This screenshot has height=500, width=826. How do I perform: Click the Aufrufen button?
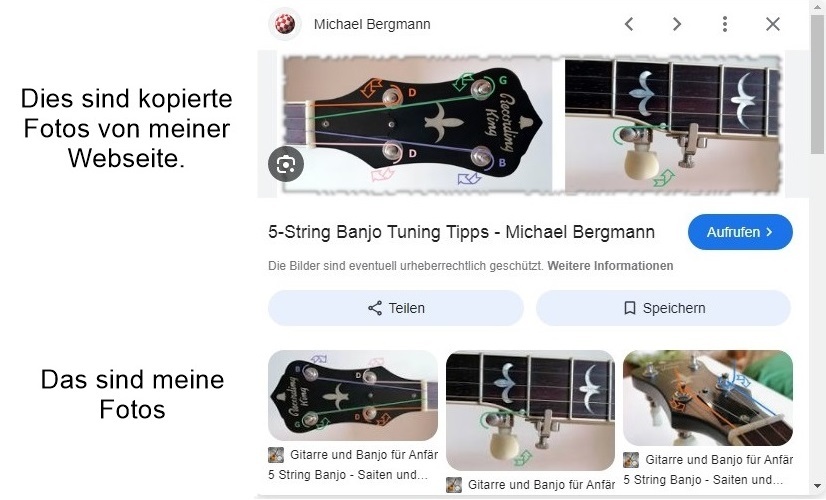click(740, 232)
